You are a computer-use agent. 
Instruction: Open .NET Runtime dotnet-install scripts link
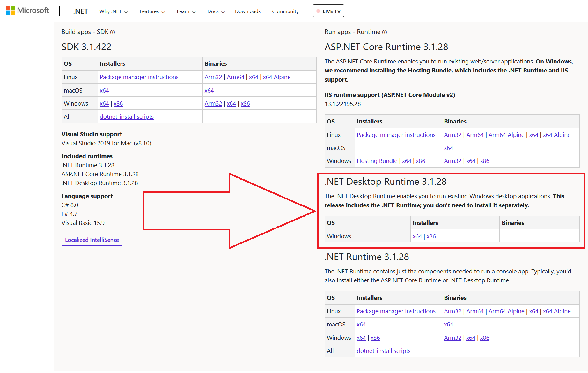(x=384, y=351)
